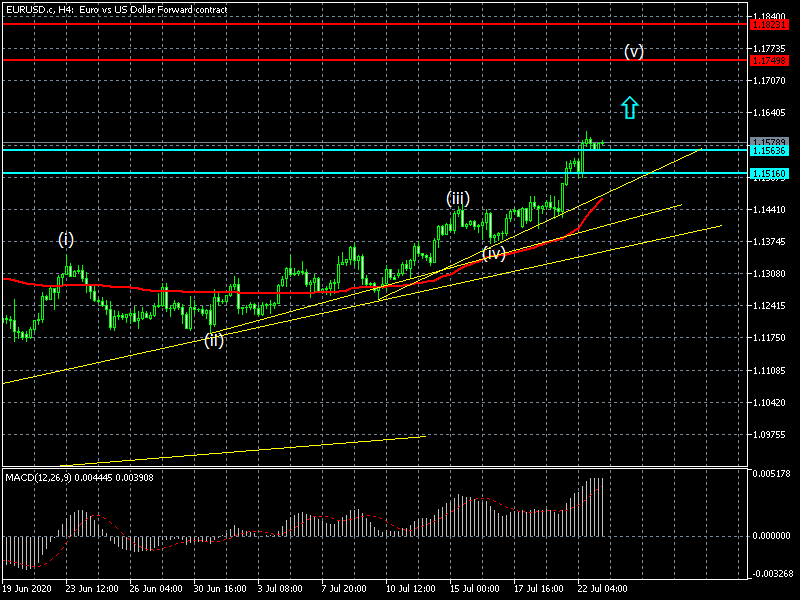Select the wave (ii) label

(214, 340)
